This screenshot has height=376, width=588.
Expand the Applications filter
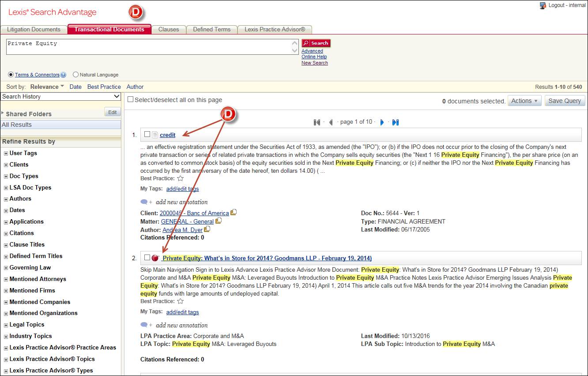(x=6, y=222)
